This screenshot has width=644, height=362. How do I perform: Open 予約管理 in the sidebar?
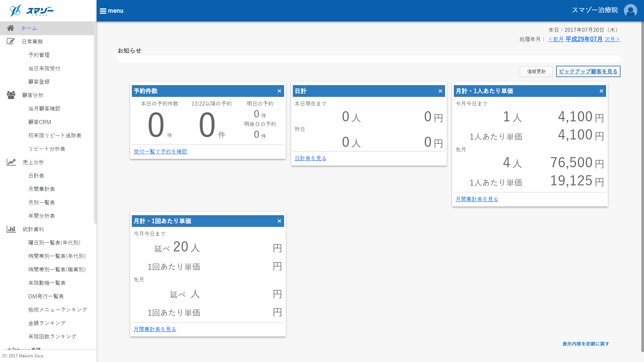point(39,55)
